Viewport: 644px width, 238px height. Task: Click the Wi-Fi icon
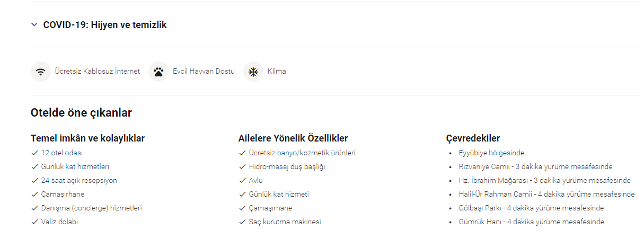click(40, 72)
